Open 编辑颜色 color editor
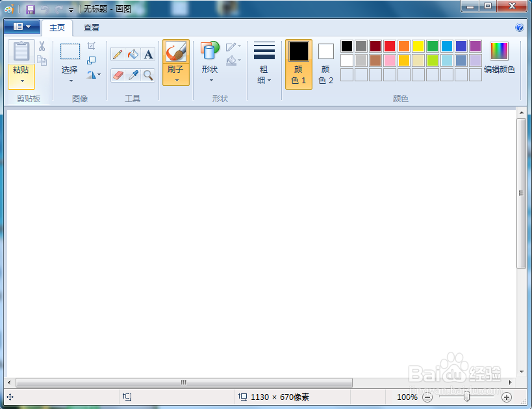Viewport: 532px width, 409px height. coord(499,57)
